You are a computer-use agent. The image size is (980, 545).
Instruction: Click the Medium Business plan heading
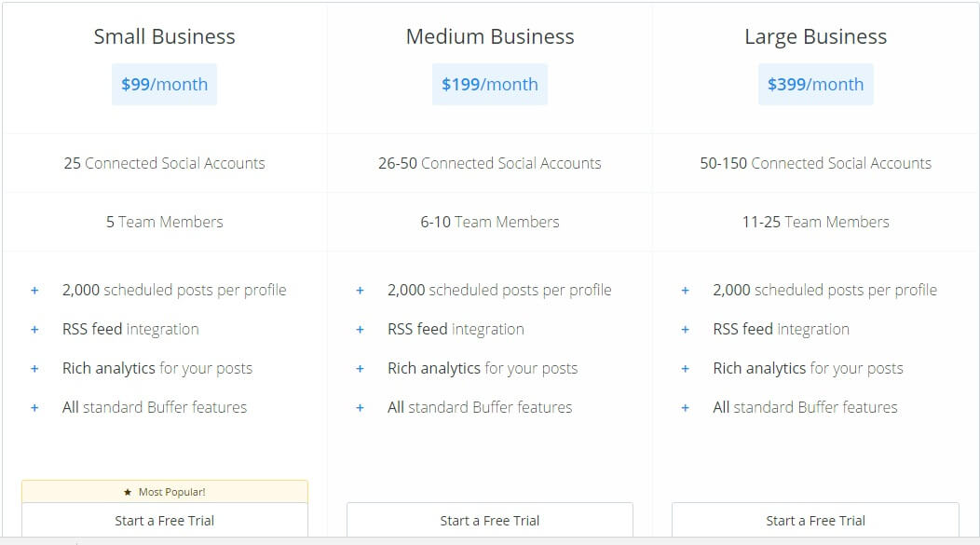tap(490, 37)
